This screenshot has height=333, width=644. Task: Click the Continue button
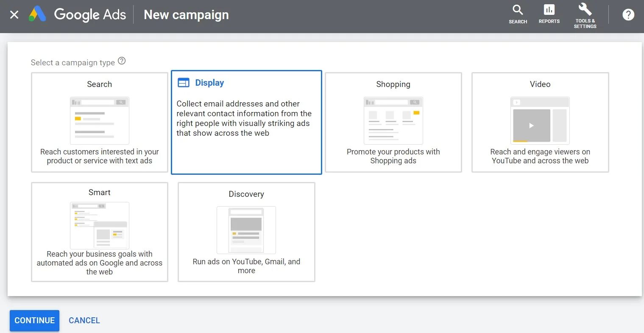(35, 321)
